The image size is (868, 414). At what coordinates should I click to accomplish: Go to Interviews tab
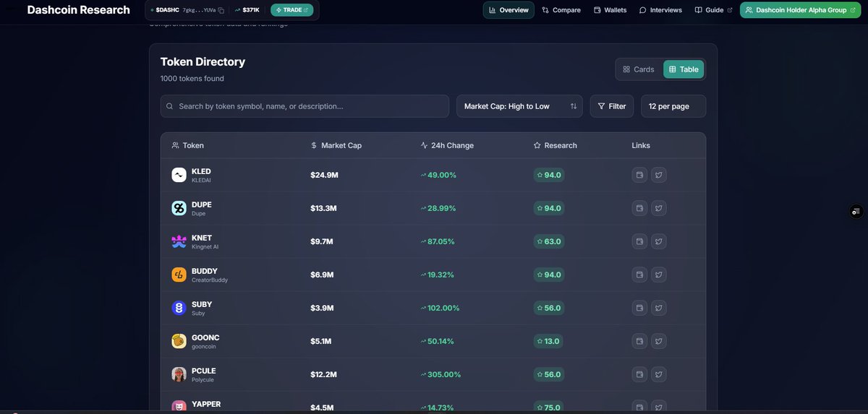[x=661, y=10]
